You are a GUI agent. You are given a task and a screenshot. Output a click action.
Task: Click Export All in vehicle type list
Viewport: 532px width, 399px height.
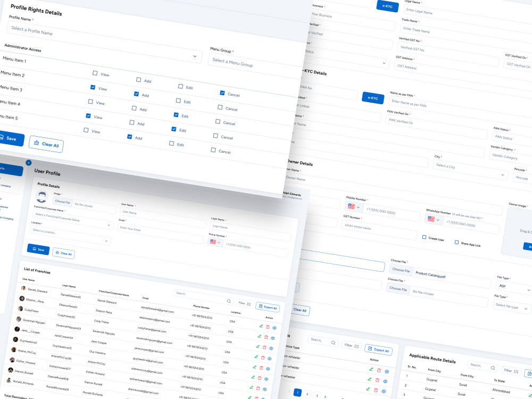pos(378,350)
